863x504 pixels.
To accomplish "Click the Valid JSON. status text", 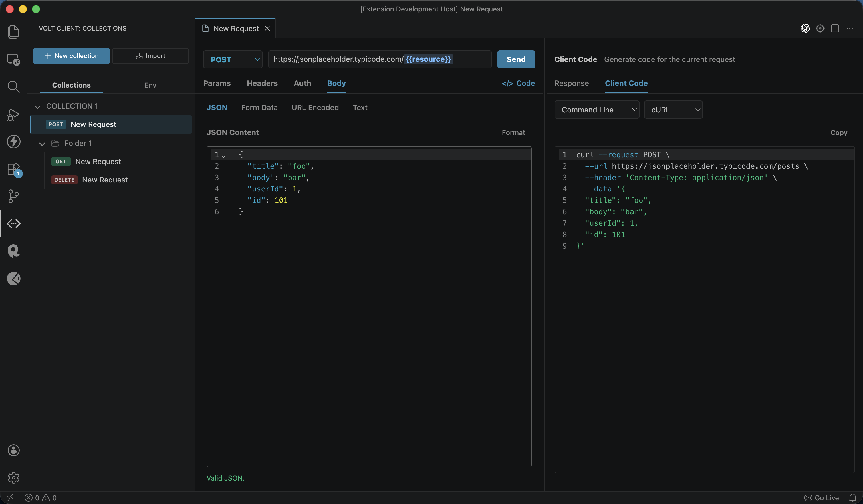I will coord(225,478).
